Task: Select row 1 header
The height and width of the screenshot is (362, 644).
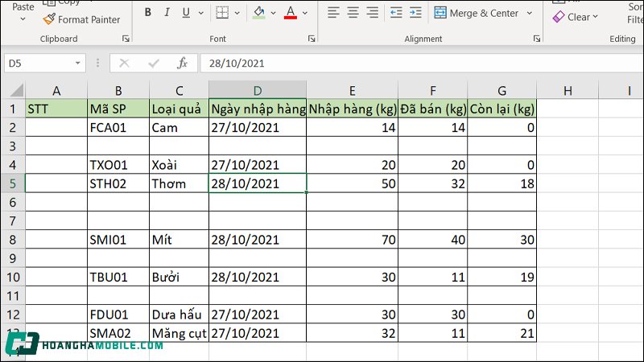Action: click(x=13, y=109)
